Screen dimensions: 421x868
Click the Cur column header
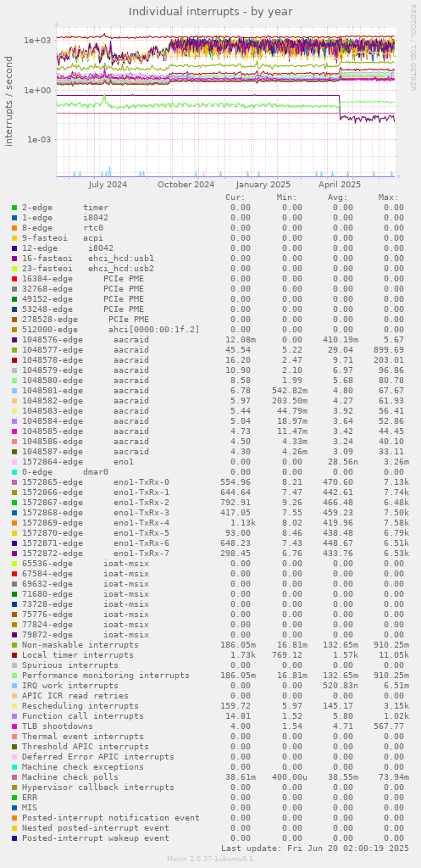(235, 197)
